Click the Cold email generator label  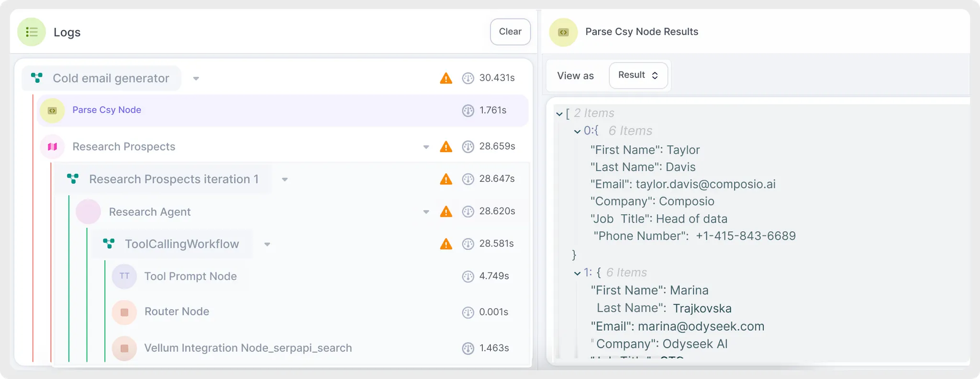coord(111,78)
